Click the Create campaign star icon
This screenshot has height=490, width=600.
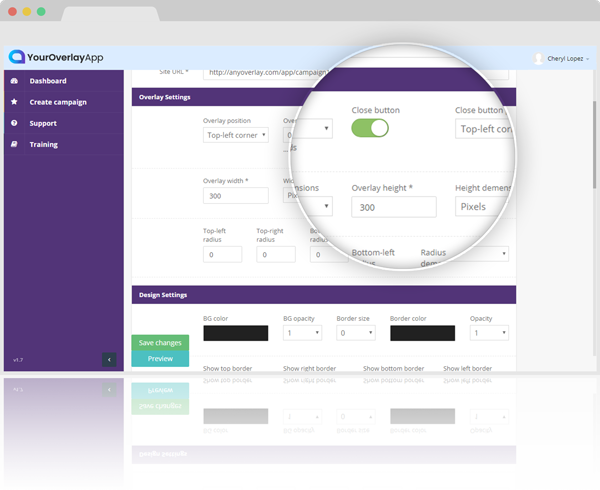pos(14,102)
